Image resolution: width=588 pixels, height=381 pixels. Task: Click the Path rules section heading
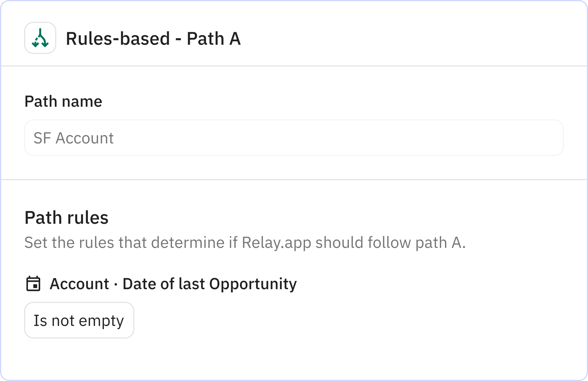click(67, 217)
